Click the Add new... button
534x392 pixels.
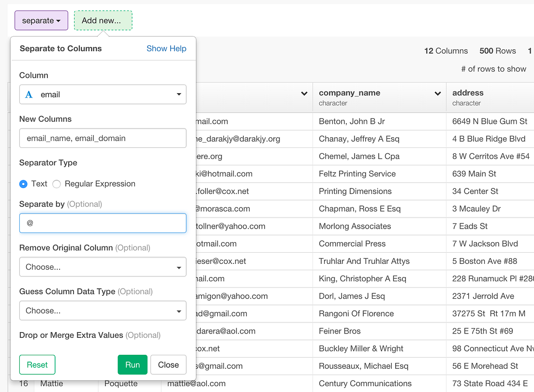[103, 20]
